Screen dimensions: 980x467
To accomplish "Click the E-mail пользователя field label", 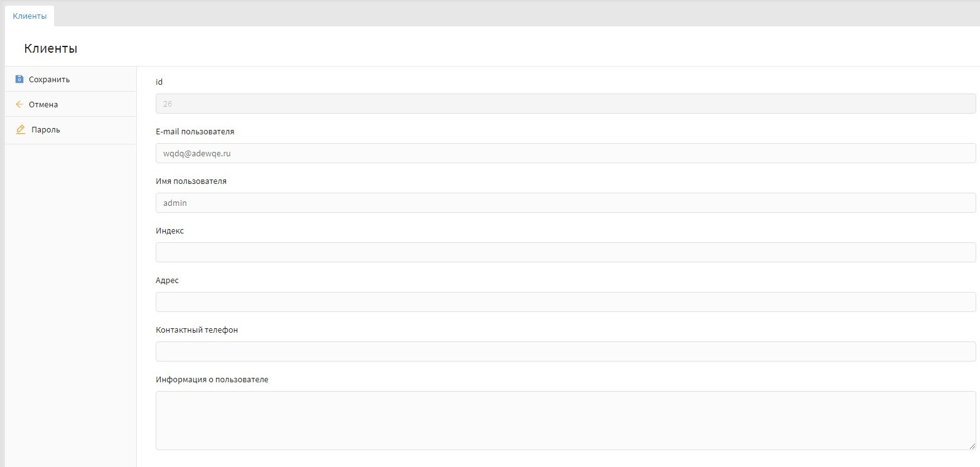I will tap(195, 132).
